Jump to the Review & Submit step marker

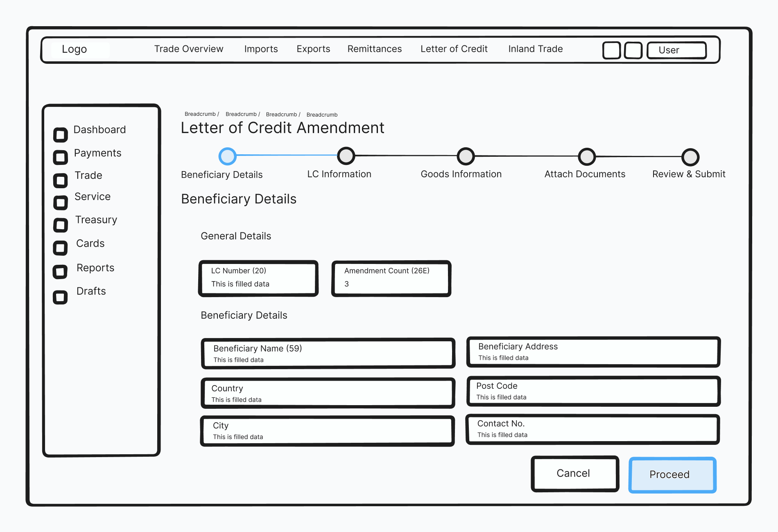click(690, 157)
